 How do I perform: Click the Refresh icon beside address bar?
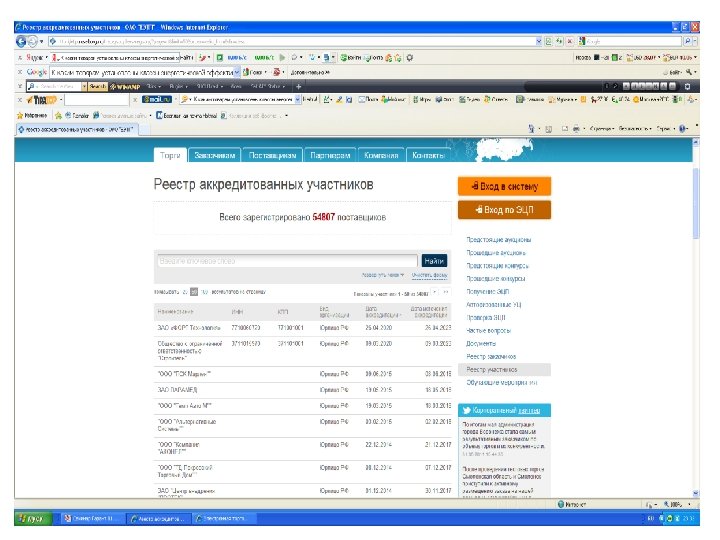click(x=559, y=41)
